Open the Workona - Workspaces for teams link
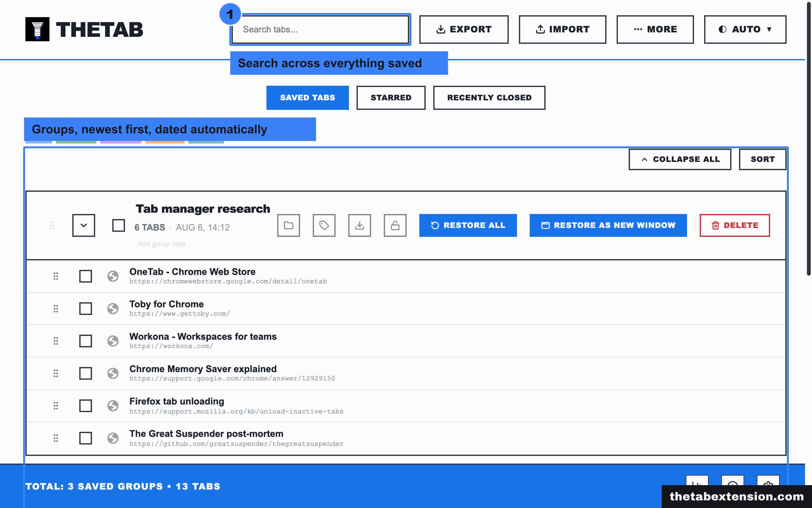The image size is (812, 508). [203, 337]
